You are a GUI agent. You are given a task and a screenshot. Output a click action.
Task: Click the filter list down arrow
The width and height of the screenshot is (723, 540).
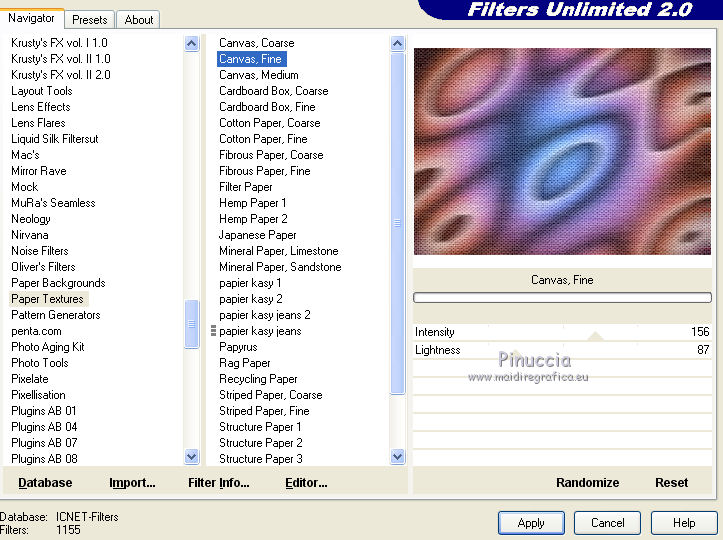397,457
